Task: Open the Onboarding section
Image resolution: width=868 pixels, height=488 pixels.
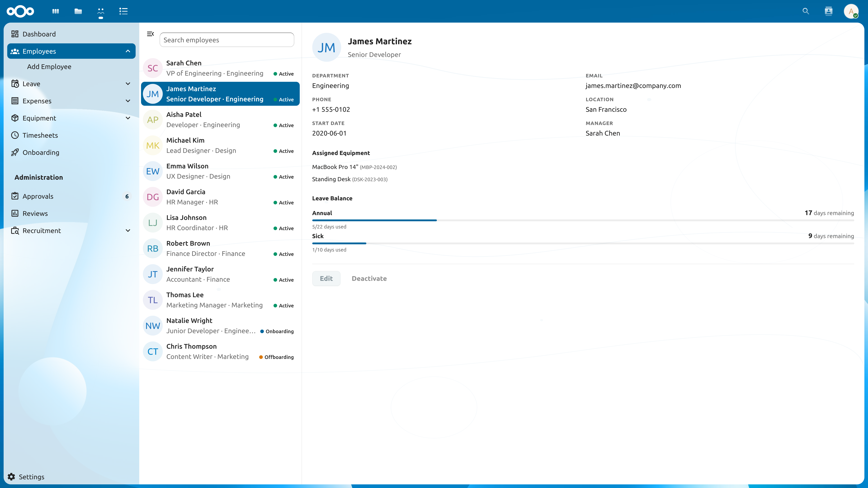Action: coord(41,152)
